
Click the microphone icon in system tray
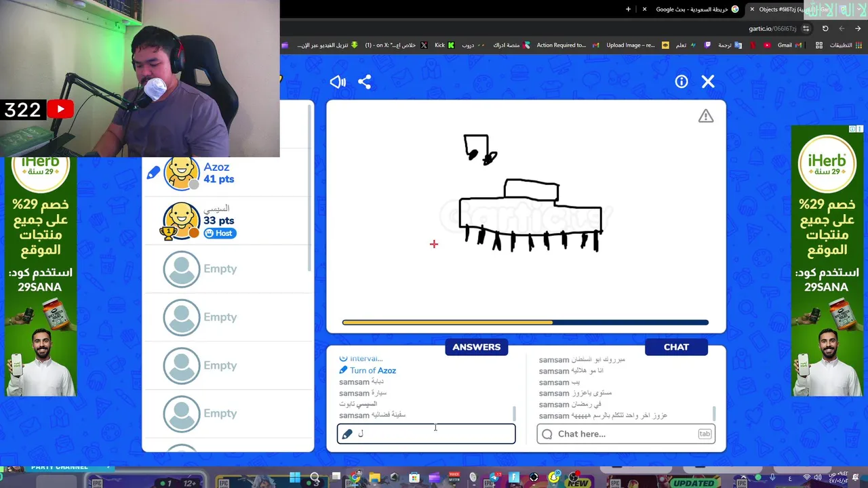click(772, 478)
